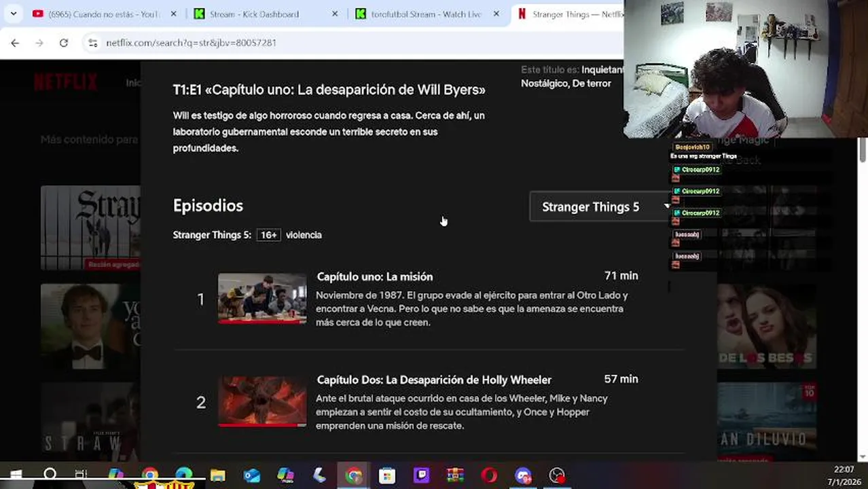Open the Windows Start menu
The width and height of the screenshot is (868, 489).
(16, 475)
